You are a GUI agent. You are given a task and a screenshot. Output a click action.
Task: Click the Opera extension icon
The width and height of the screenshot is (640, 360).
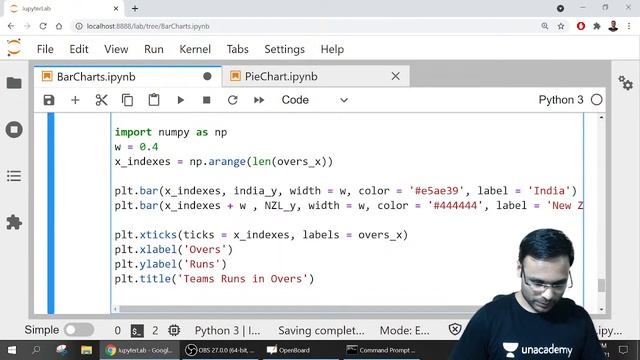pos(581,26)
